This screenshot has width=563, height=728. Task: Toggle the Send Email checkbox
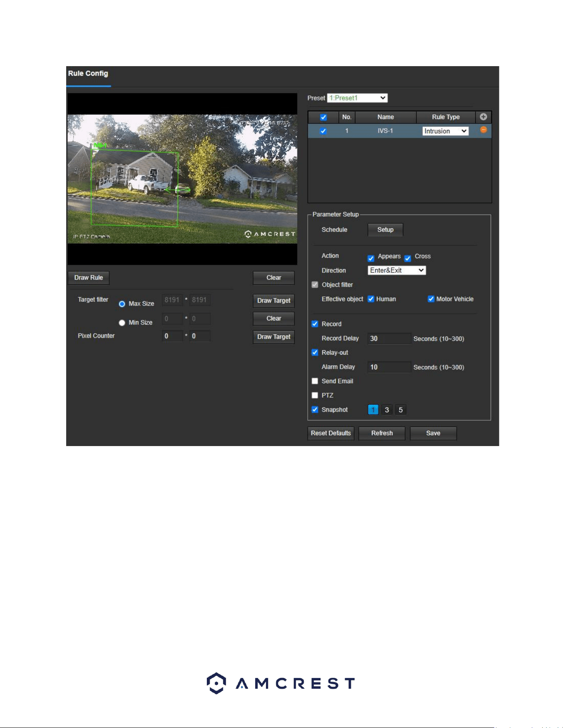pyautogui.click(x=315, y=381)
